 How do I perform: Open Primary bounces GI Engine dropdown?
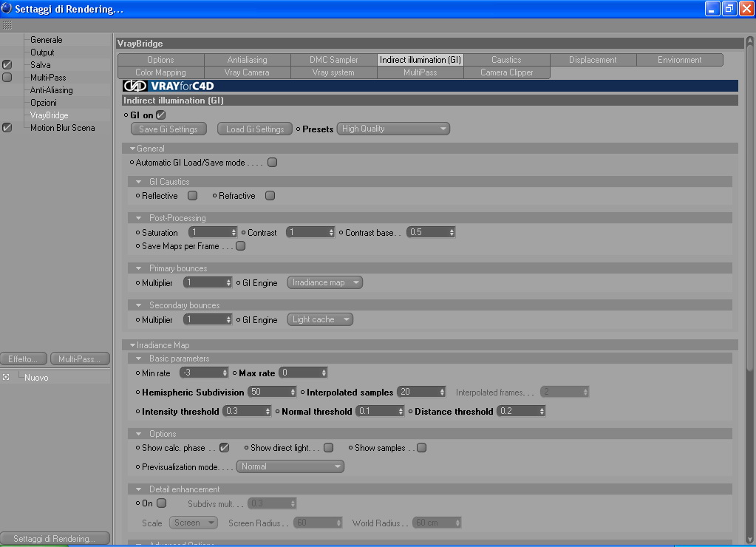pos(325,282)
